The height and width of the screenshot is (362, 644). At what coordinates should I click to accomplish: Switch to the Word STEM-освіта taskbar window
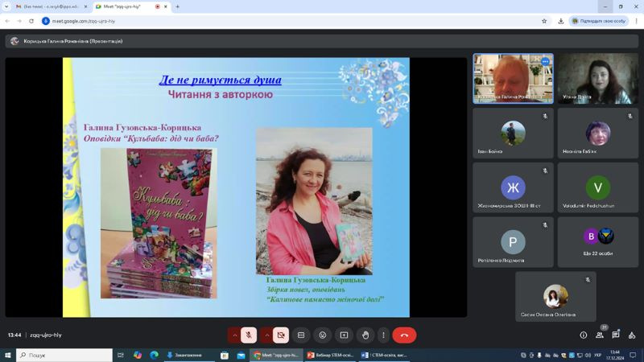386,355
